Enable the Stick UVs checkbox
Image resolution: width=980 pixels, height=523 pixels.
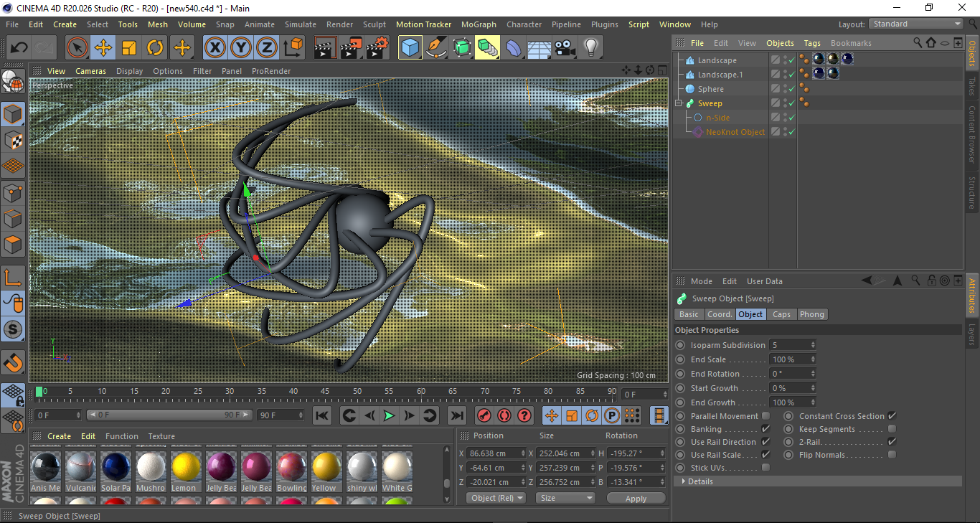point(765,468)
